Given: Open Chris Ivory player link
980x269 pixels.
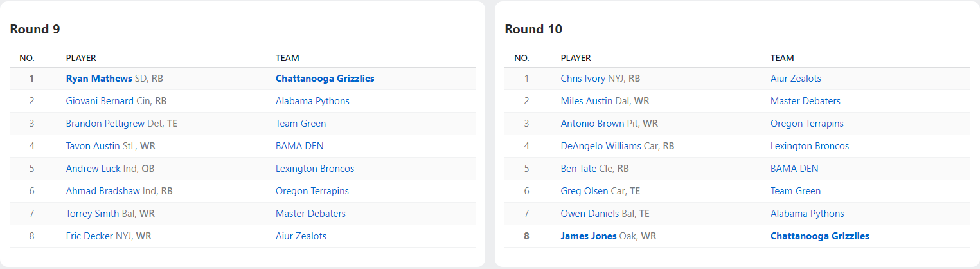Looking at the screenshot, I should 583,79.
